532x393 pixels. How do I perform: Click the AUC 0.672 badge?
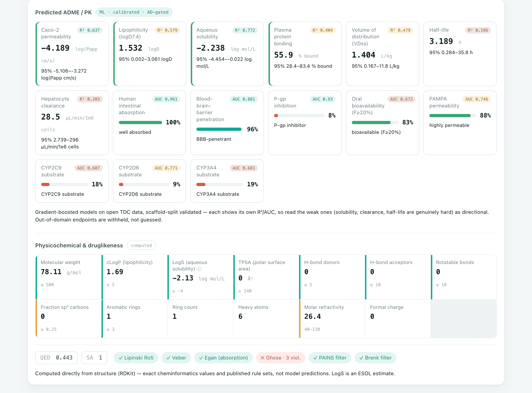[401, 99]
